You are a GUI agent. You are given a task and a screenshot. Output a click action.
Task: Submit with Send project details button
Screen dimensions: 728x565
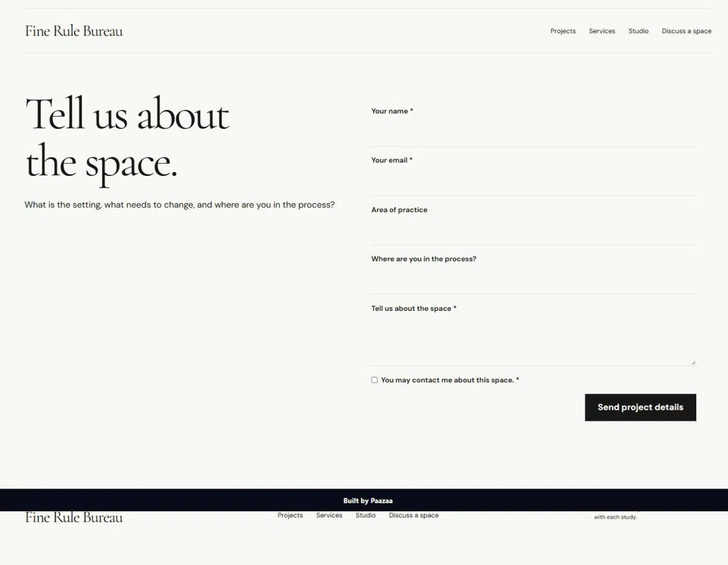click(x=640, y=407)
